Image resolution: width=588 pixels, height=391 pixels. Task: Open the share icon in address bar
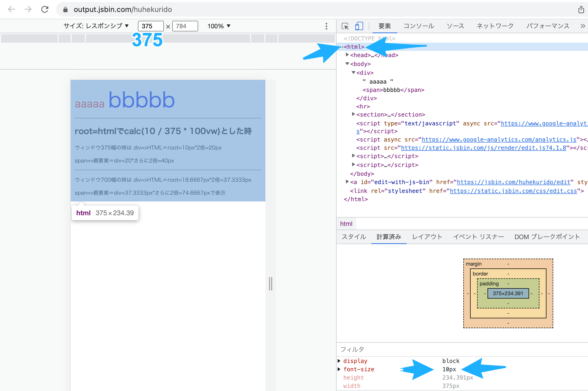tap(581, 10)
